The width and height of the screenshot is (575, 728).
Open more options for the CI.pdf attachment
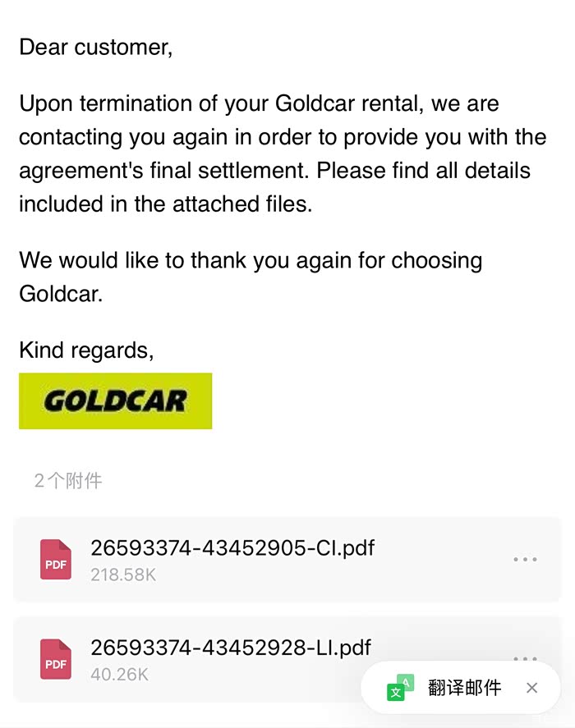tap(525, 560)
